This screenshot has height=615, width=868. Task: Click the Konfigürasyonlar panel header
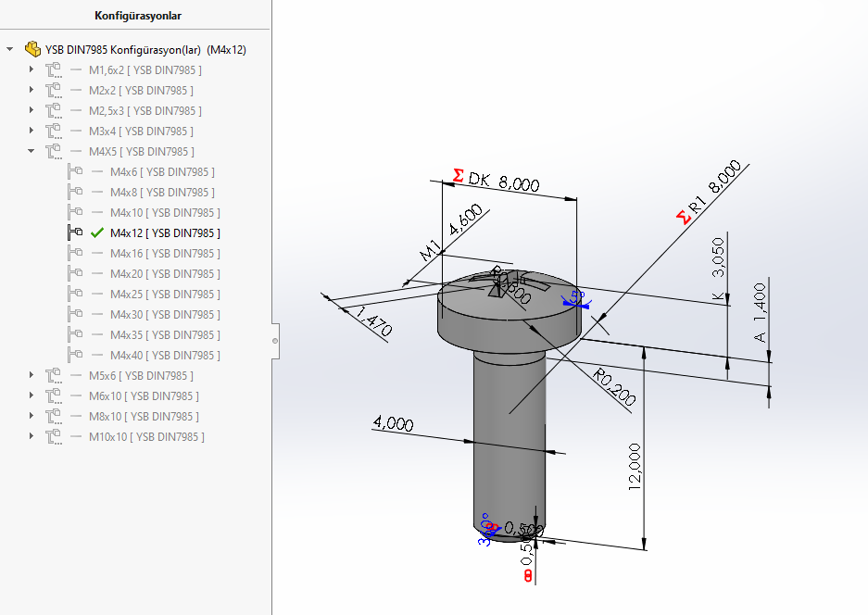click(138, 16)
